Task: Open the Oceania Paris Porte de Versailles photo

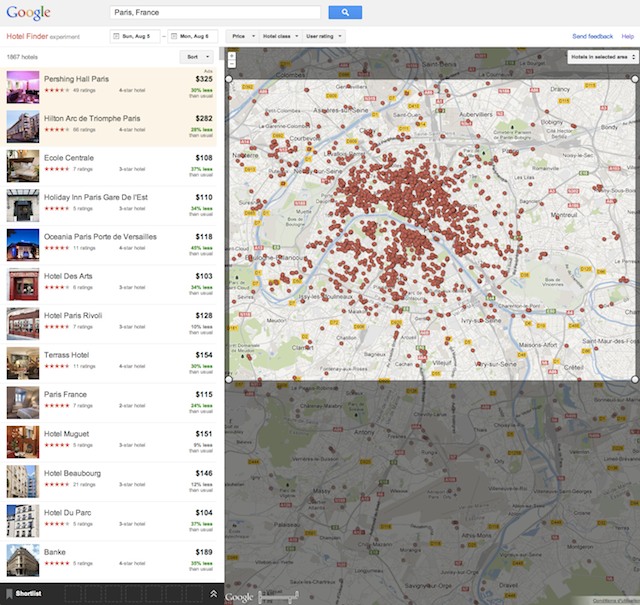Action: (x=23, y=245)
